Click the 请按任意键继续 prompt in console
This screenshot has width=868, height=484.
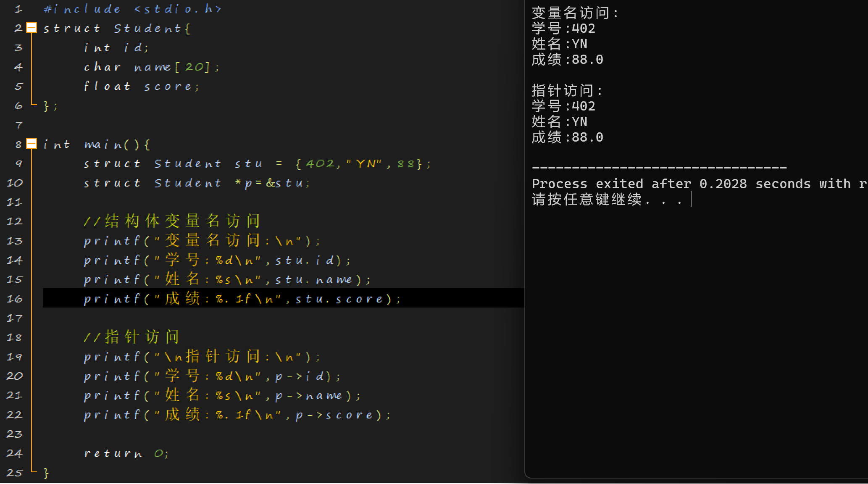pyautogui.click(x=587, y=199)
